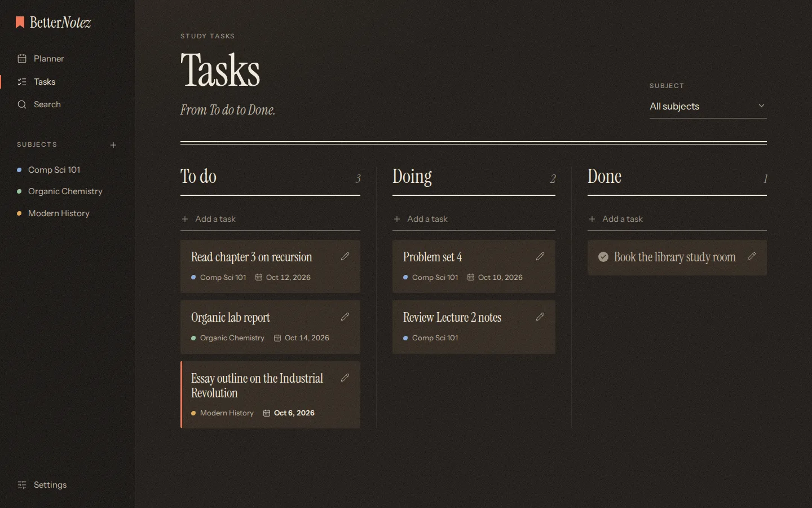The image size is (812, 508).
Task: Uncheck the completed 'Book the library study room' task
Action: 603,257
